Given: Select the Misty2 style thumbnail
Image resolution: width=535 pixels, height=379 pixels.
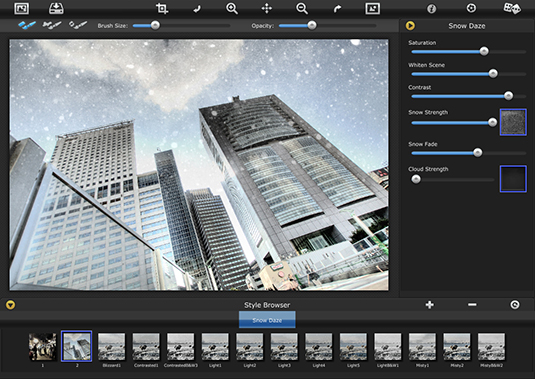Looking at the screenshot, I should click(x=457, y=347).
